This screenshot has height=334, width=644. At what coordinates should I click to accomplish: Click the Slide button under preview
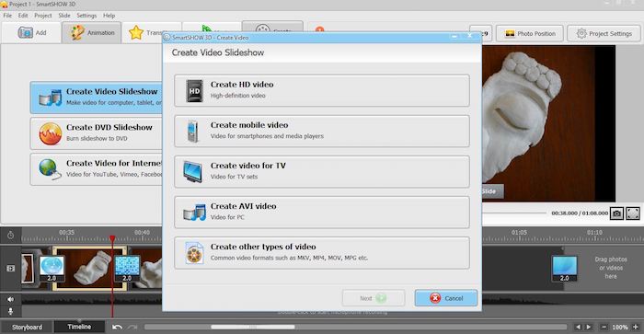492,191
